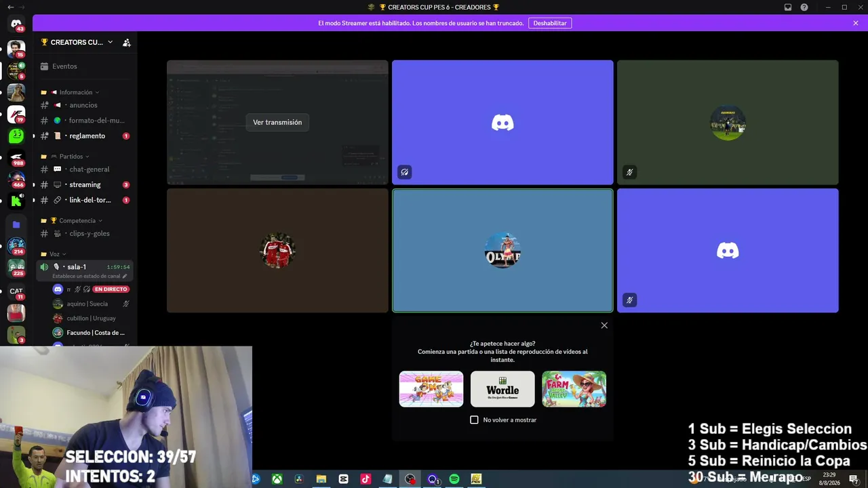The height and width of the screenshot is (488, 868).
Task: Dismiss the Streamer mode banner
Action: [856, 23]
